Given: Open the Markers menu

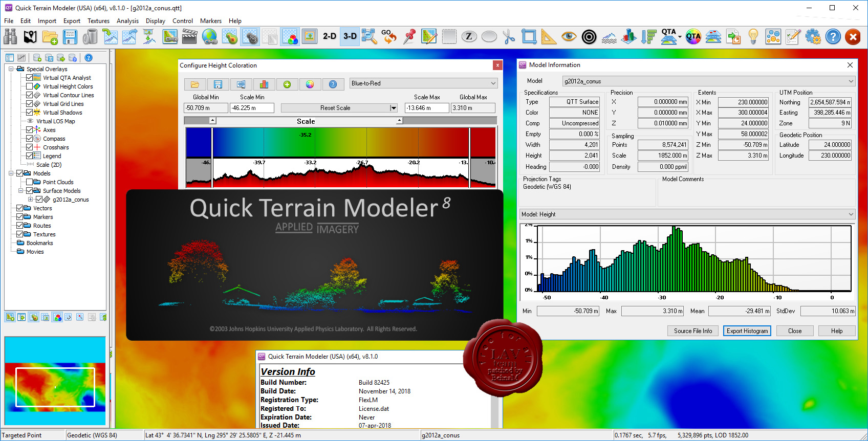Looking at the screenshot, I should (211, 21).
